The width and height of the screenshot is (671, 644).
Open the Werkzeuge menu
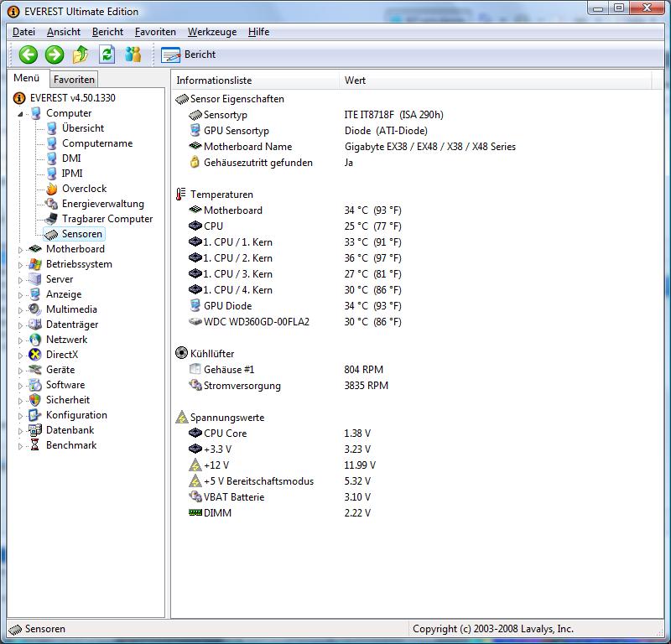tap(212, 32)
